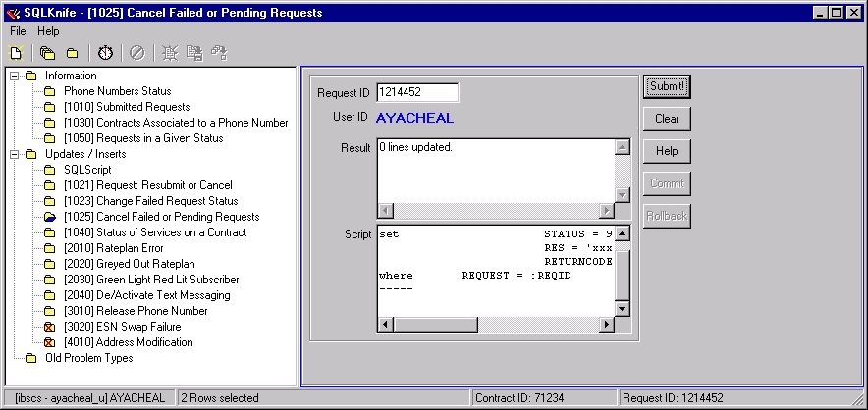Open the Help menu in the menu bar

click(48, 31)
